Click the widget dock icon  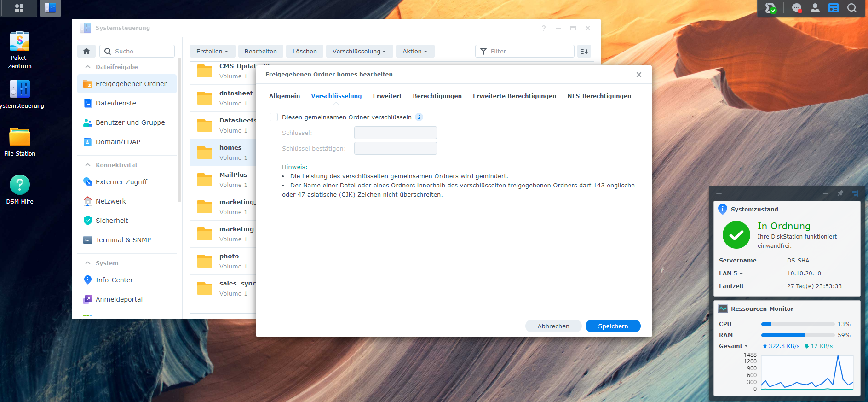855,193
